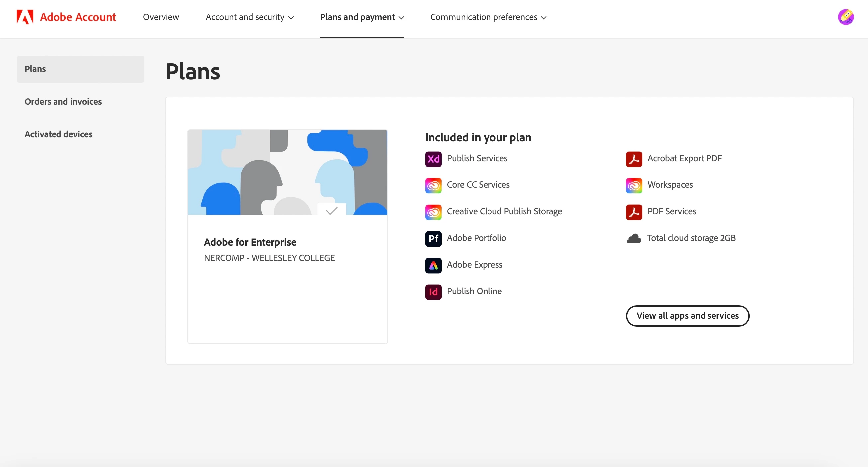Click the InDesign Publish Online icon
Viewport: 868px width, 467px height.
point(433,292)
